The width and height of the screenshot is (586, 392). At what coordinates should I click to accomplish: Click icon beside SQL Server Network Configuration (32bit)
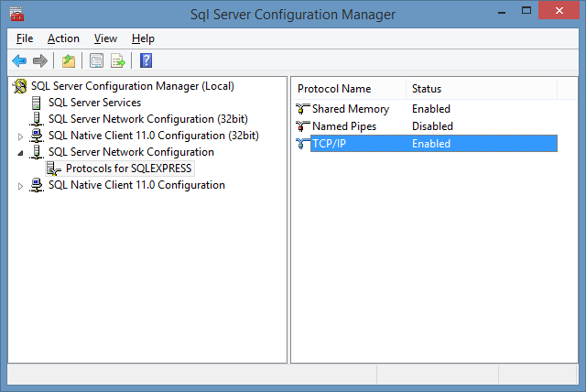click(37, 119)
